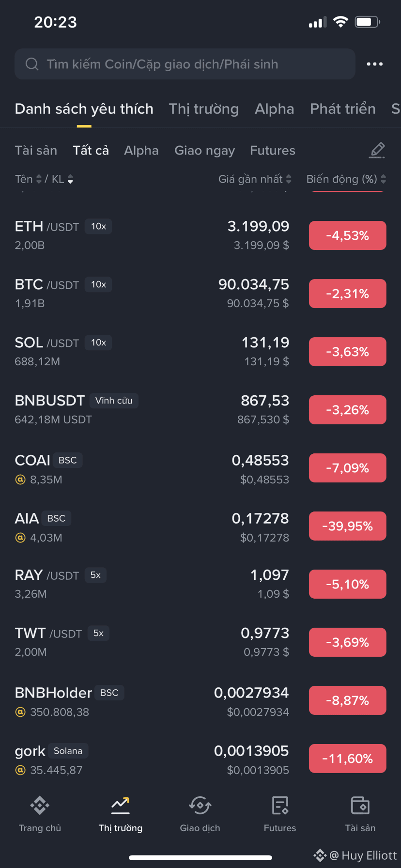
Task: Tap the -39,95% change button for AIA
Action: click(348, 526)
